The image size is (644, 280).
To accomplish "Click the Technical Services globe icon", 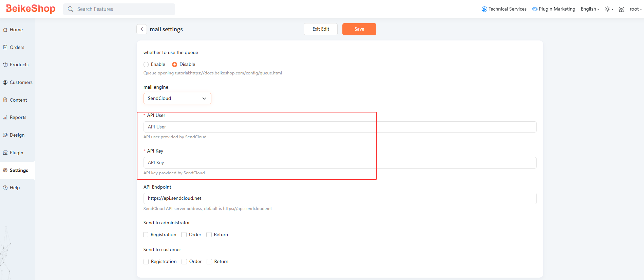I will click(x=484, y=9).
